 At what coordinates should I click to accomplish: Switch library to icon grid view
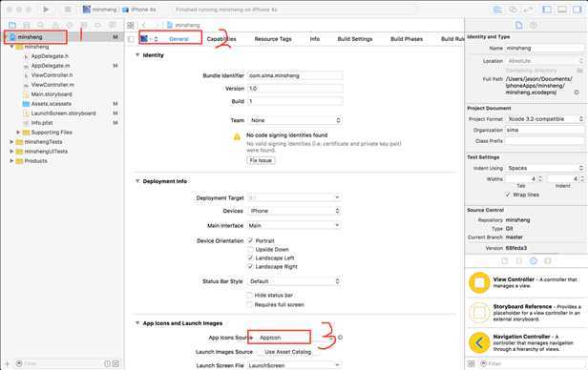pyautogui.click(x=472, y=363)
